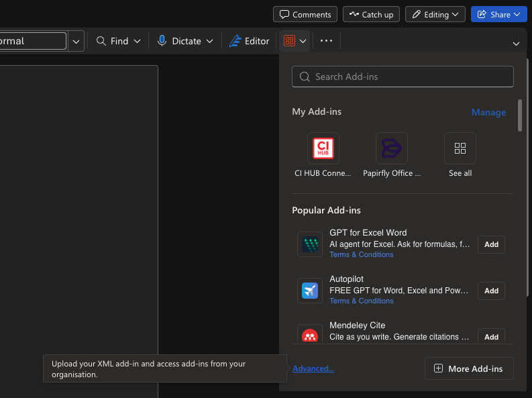Image resolution: width=532 pixels, height=398 pixels.
Task: Start dictation with the microphone icon
Action: (162, 41)
